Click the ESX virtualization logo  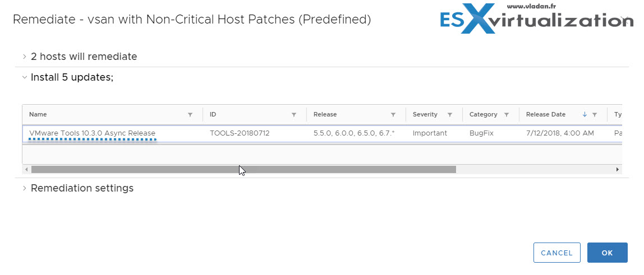536,18
